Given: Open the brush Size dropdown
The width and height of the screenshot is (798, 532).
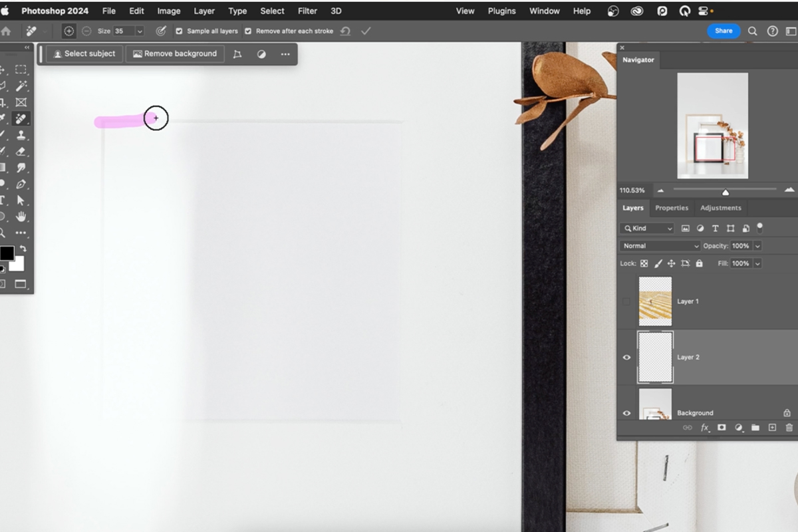Looking at the screenshot, I should click(x=140, y=31).
